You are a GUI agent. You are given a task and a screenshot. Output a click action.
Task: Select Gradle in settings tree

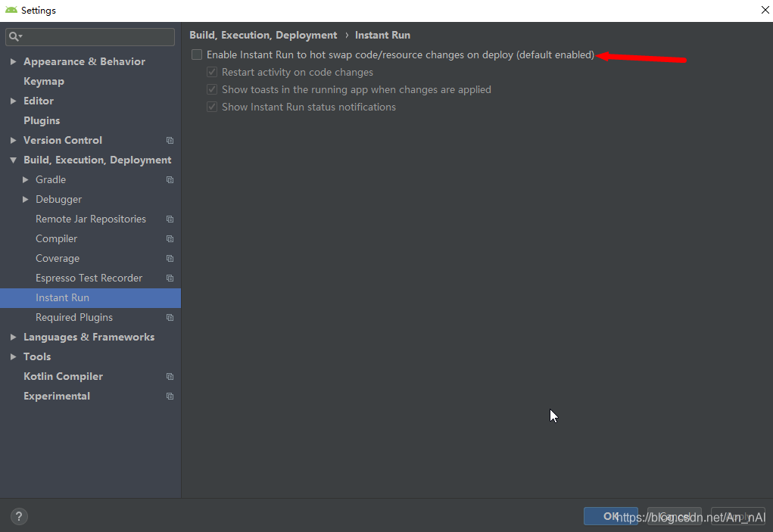pos(51,180)
